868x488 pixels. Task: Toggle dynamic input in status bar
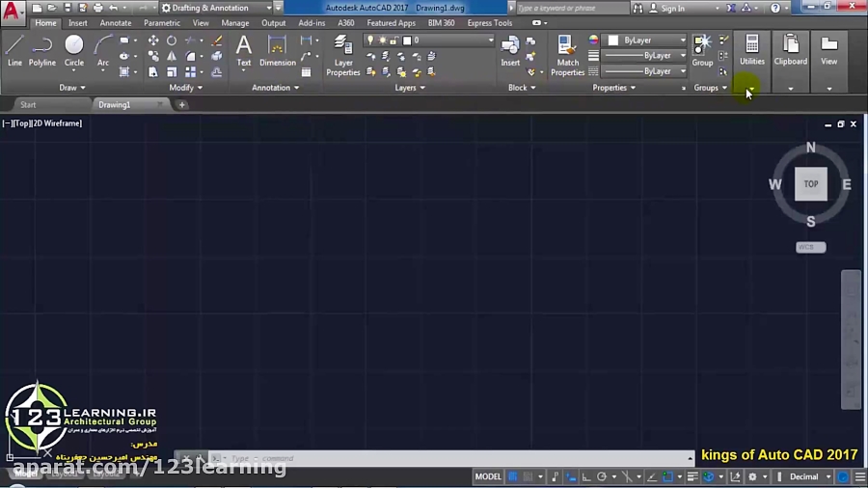(x=571, y=476)
